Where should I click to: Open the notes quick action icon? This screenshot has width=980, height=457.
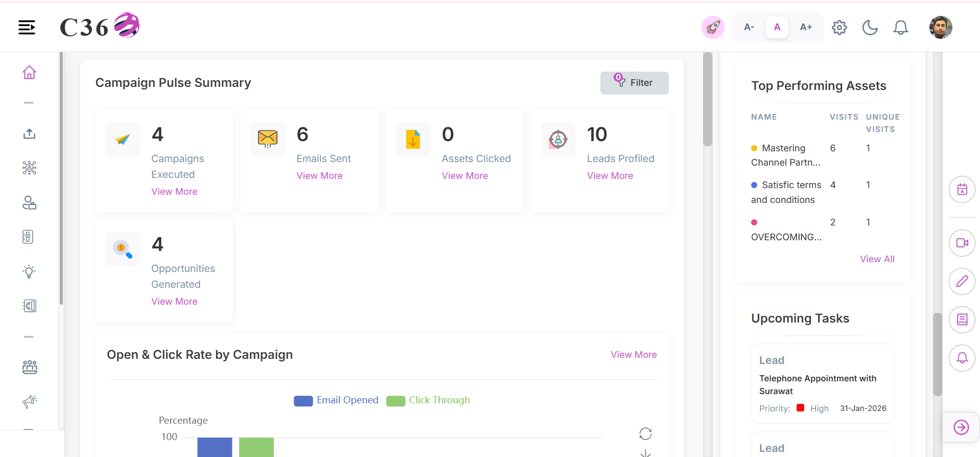[962, 319]
